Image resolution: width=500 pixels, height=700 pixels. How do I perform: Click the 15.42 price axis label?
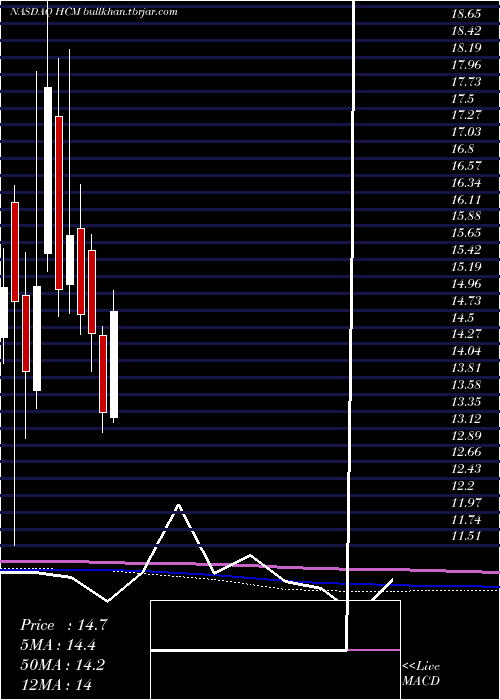[x=466, y=250]
